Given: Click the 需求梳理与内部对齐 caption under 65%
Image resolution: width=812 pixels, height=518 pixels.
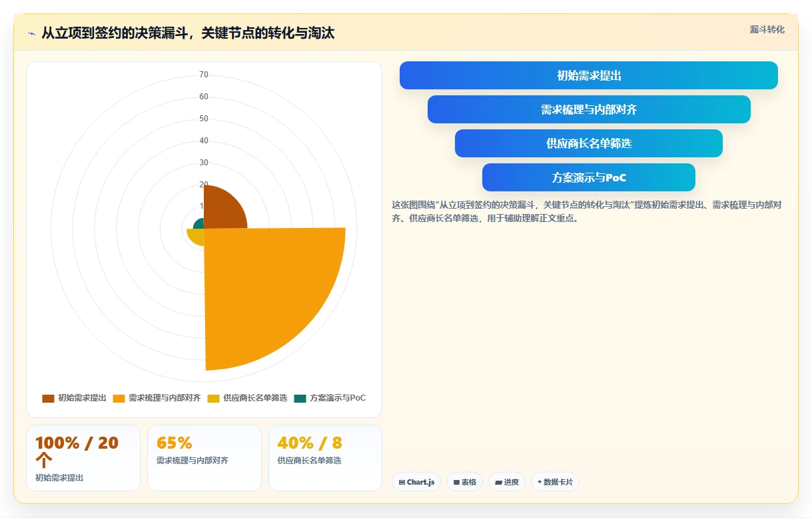Looking at the screenshot, I should [193, 461].
